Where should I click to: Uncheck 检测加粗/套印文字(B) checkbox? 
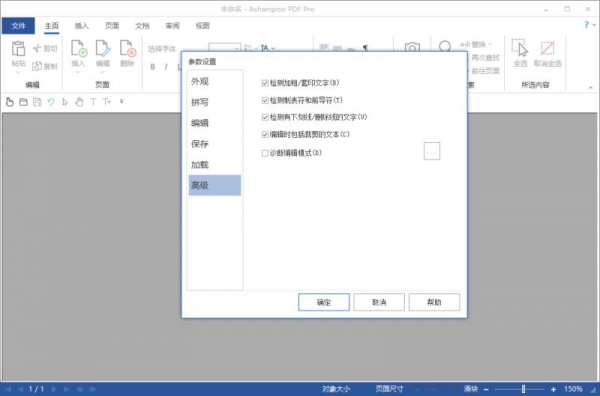tap(265, 83)
